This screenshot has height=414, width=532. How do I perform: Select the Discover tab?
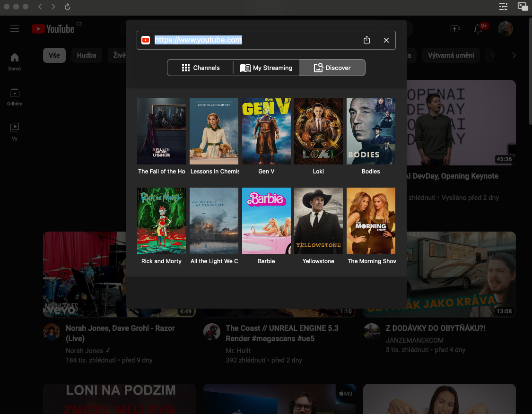[332, 68]
